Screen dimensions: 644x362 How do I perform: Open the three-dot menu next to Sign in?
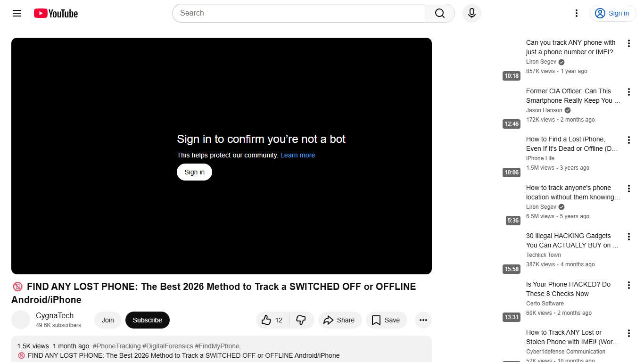click(x=576, y=13)
